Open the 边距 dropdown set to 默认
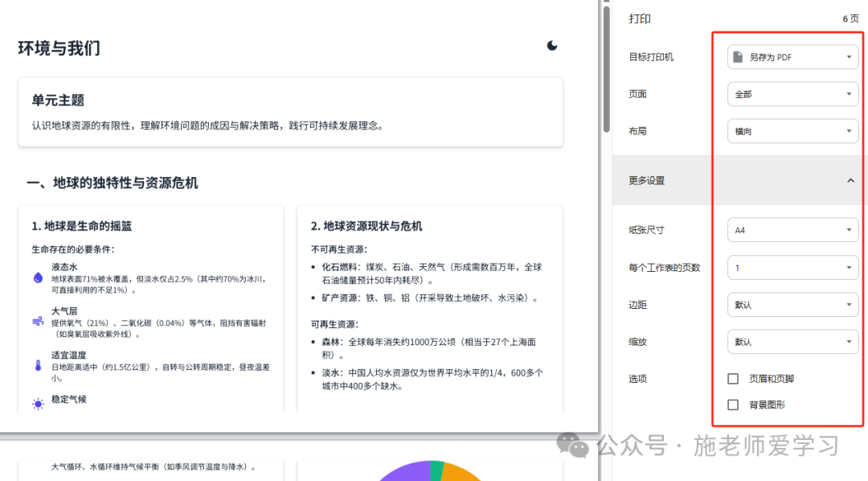This screenshot has height=481, width=868. [x=792, y=305]
